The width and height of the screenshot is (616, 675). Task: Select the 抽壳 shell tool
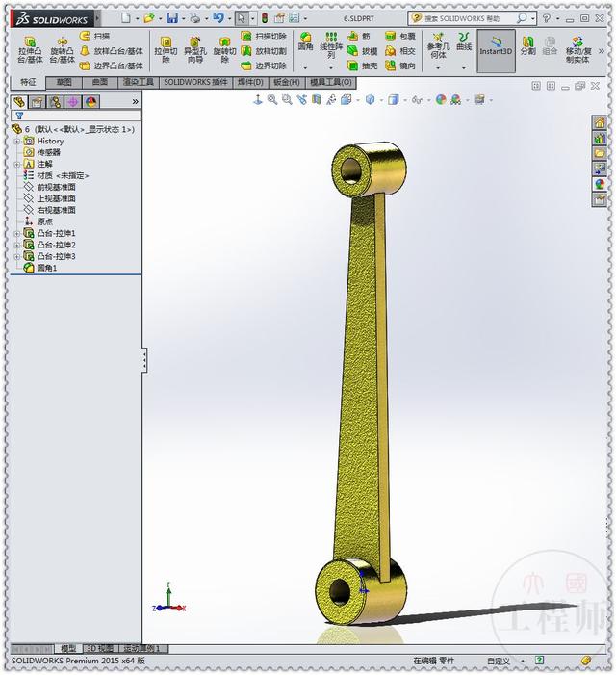point(362,65)
